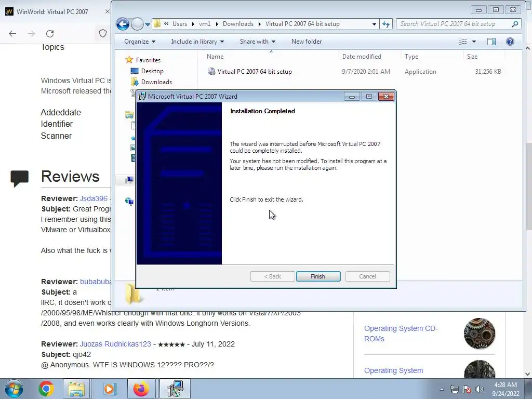Click the Explorer forward navigation arrow
The image size is (532, 399).
pyautogui.click(x=137, y=24)
